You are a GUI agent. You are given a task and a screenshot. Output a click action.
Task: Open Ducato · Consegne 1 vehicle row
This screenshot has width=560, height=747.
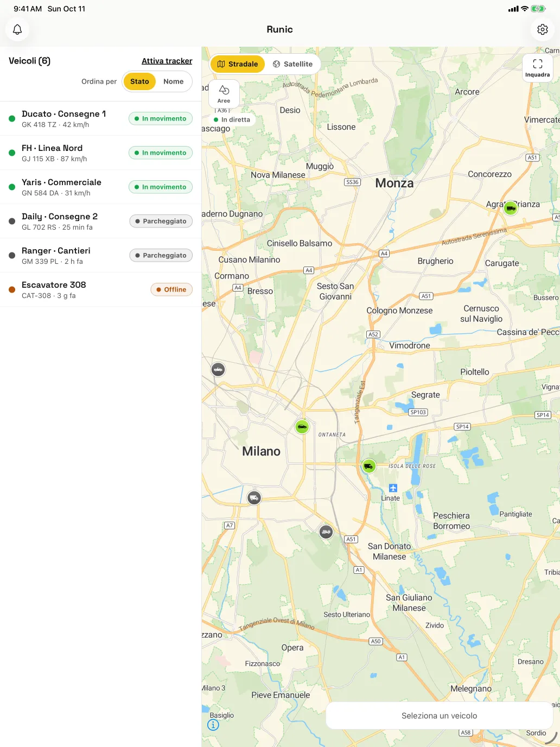point(100,119)
